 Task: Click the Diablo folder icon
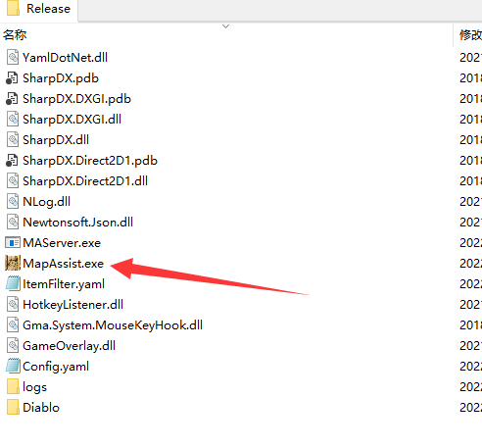[13, 408]
